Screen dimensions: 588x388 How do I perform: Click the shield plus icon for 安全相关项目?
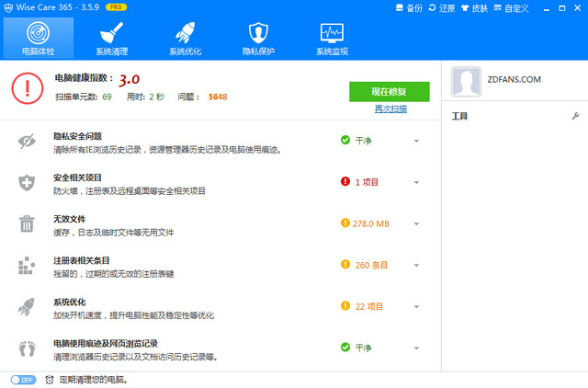pyautogui.click(x=27, y=183)
